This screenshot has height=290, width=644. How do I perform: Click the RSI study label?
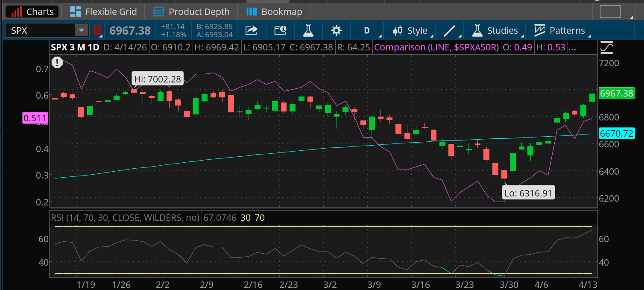pyautogui.click(x=124, y=217)
